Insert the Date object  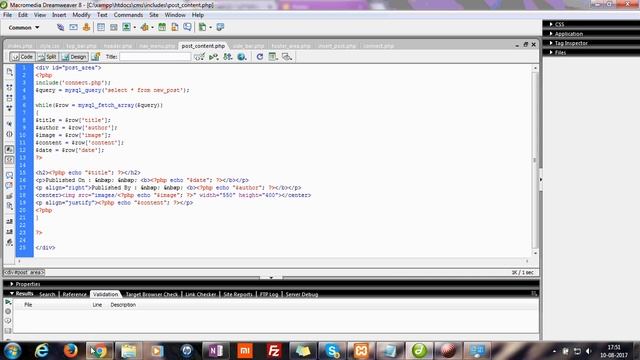click(x=162, y=27)
